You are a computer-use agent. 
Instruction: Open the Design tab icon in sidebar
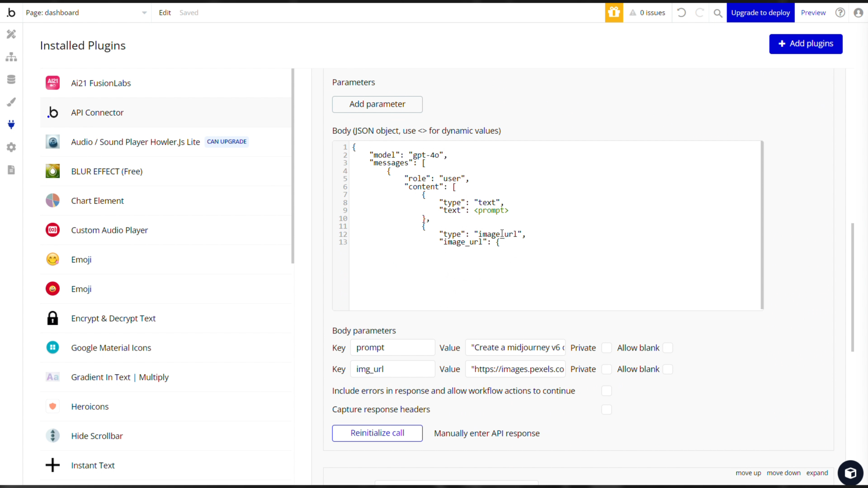pyautogui.click(x=11, y=34)
